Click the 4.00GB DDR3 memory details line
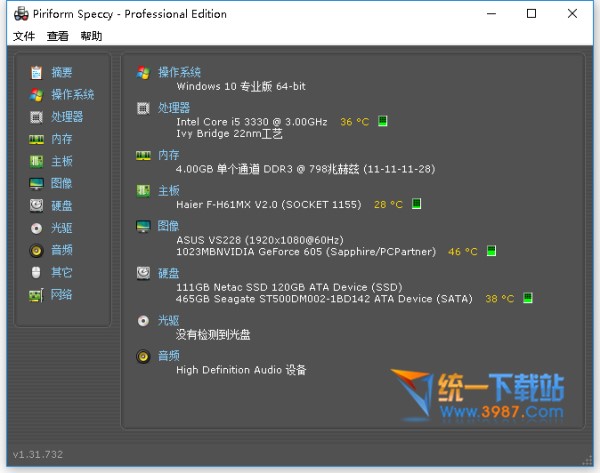This screenshot has height=473, width=600. (x=305, y=169)
